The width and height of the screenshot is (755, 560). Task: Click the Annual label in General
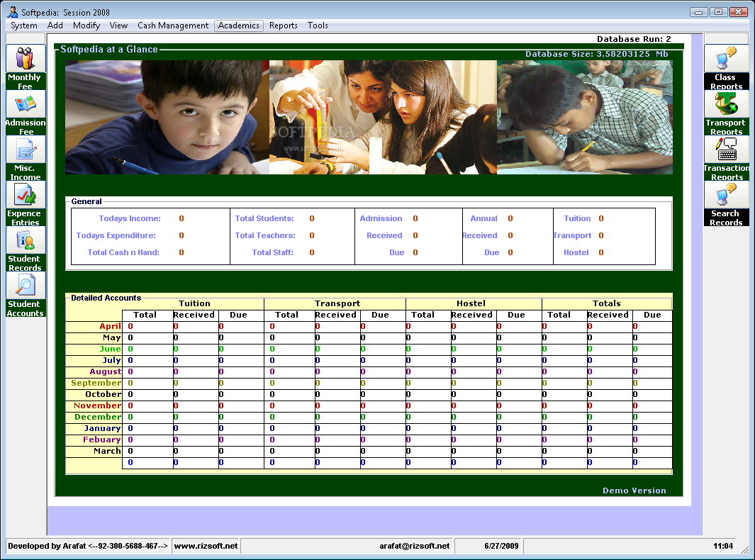click(x=483, y=218)
